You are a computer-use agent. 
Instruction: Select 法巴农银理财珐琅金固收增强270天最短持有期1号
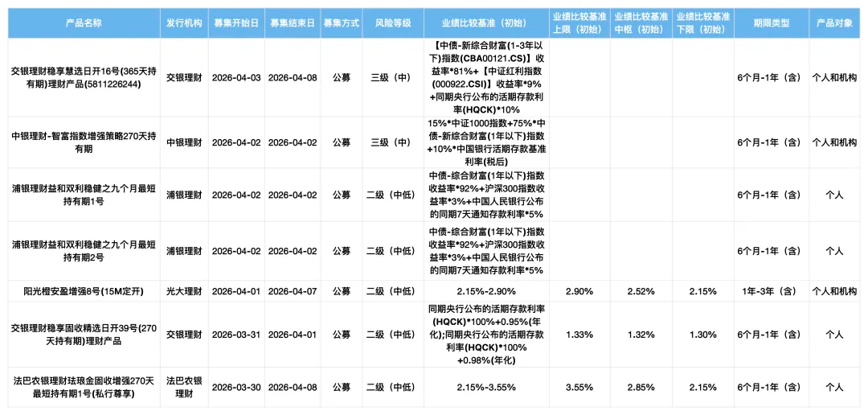pyautogui.click(x=84, y=387)
